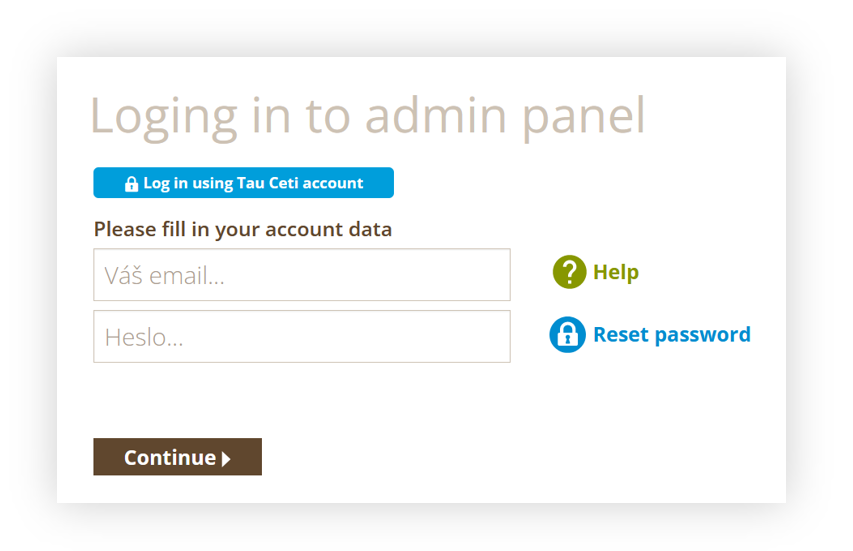853x551 pixels.
Task: Click the word "Continue" on brown button
Action: tap(170, 457)
